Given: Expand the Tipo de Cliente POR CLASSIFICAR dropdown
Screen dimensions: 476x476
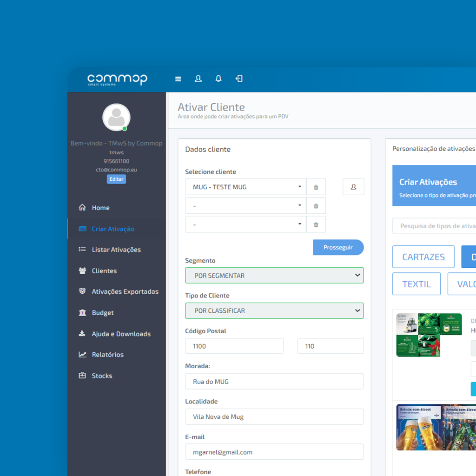Looking at the screenshot, I should click(274, 311).
